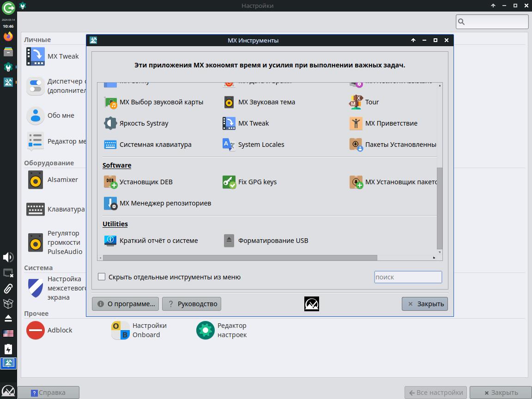The height and width of the screenshot is (399, 532).
Task: Open Настройки Onboard
Action: point(139,330)
